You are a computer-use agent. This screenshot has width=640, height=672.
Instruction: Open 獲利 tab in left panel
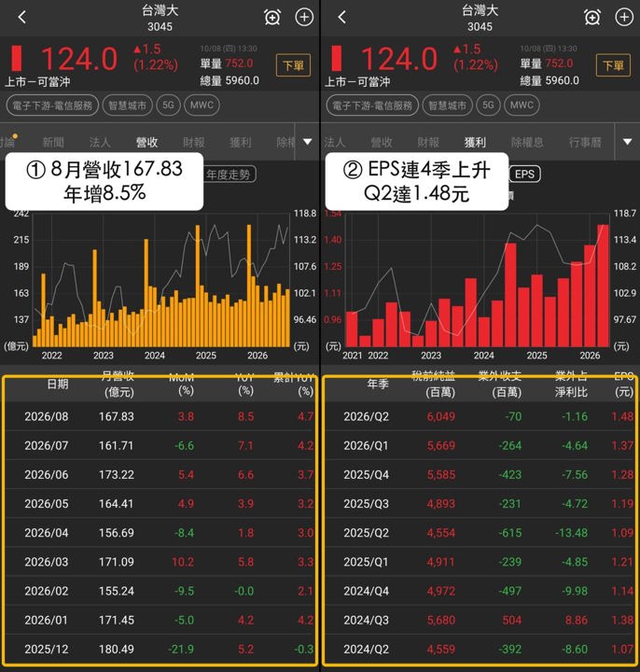241,142
